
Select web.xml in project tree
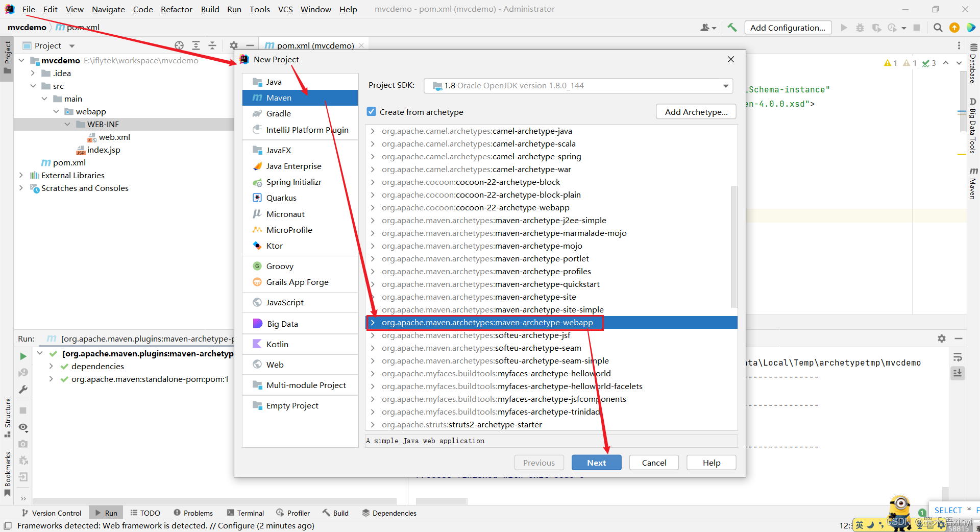click(114, 137)
